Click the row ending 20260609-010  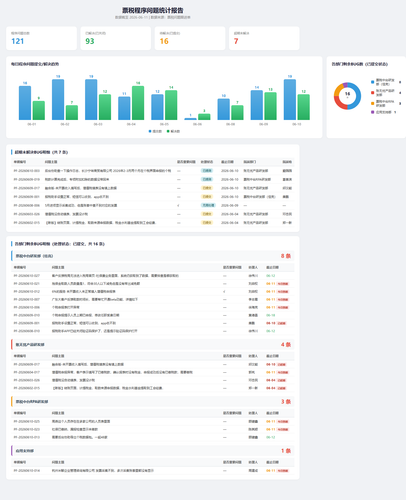[153, 315]
